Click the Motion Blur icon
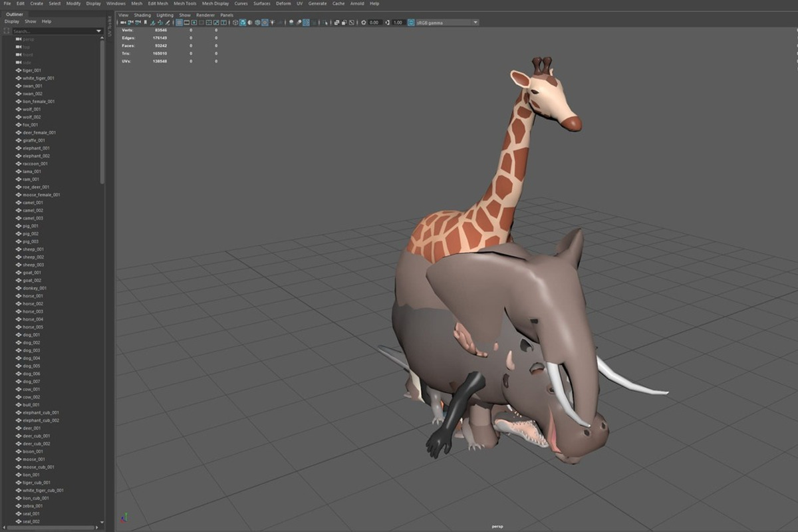 click(299, 23)
